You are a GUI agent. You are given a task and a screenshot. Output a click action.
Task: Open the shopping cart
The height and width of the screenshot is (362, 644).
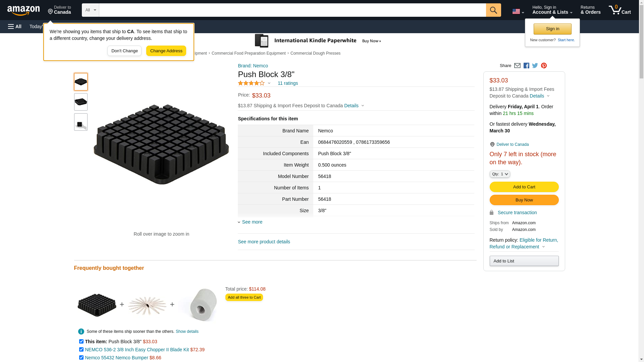coord(620,10)
